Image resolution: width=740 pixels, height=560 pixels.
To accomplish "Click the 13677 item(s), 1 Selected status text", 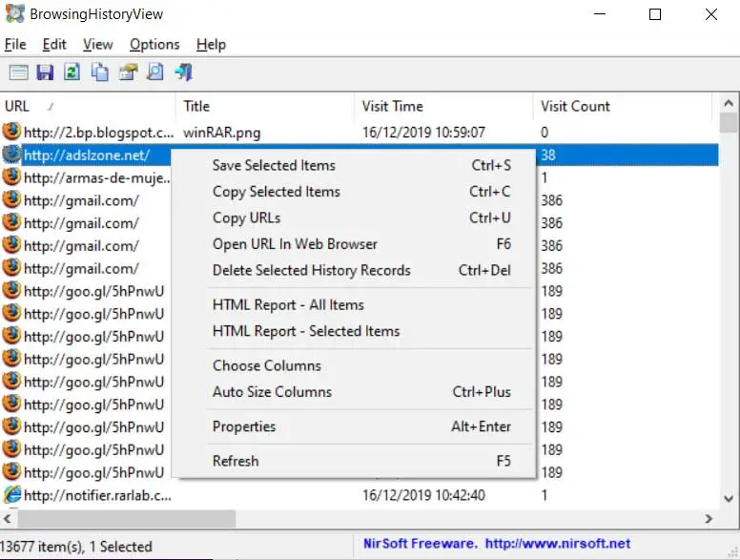I will 76,547.
